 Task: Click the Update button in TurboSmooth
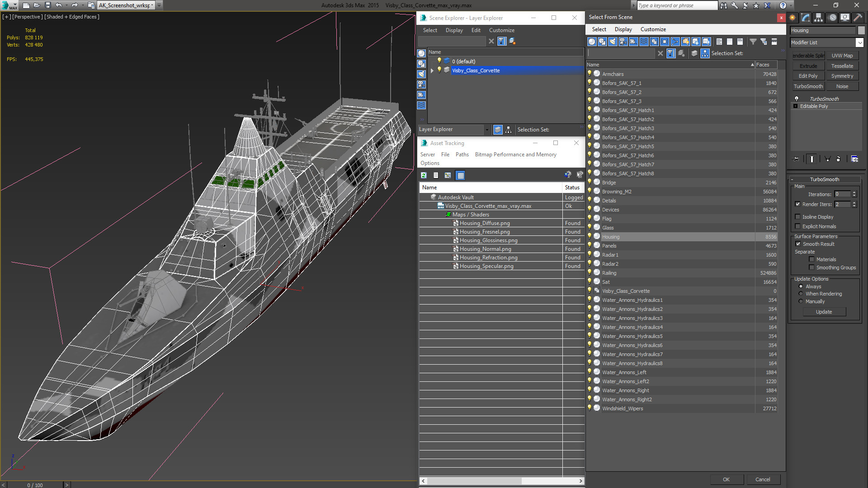coord(824,312)
